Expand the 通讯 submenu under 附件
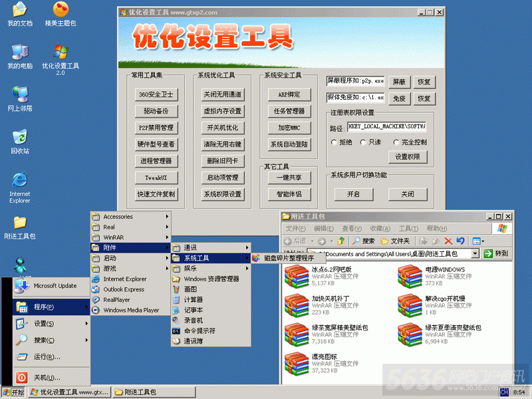532x399 pixels. pos(211,247)
